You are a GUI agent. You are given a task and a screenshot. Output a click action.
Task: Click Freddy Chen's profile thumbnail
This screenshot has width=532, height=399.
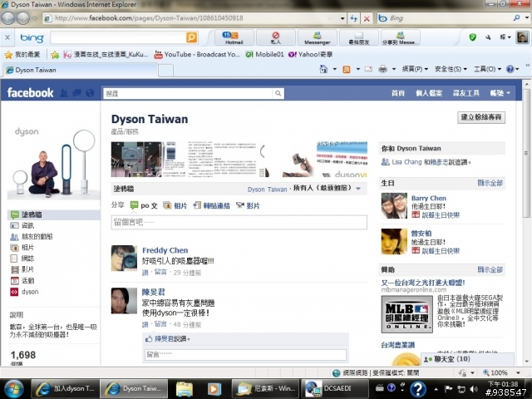124,259
